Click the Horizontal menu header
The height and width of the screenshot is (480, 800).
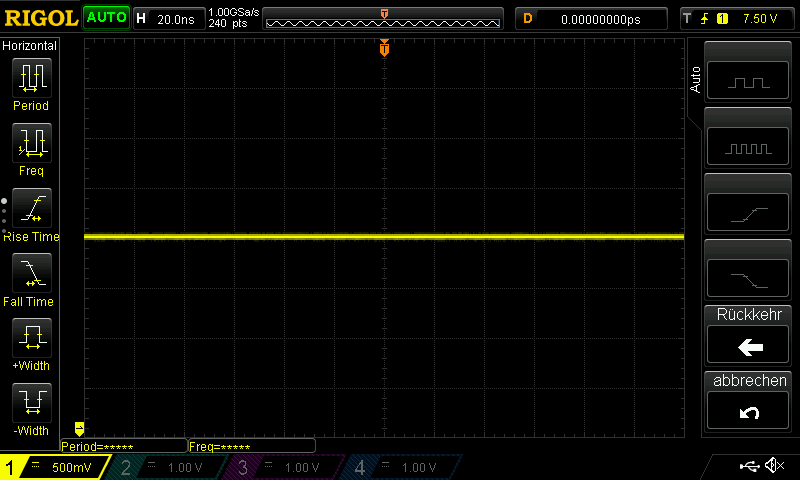(30, 45)
